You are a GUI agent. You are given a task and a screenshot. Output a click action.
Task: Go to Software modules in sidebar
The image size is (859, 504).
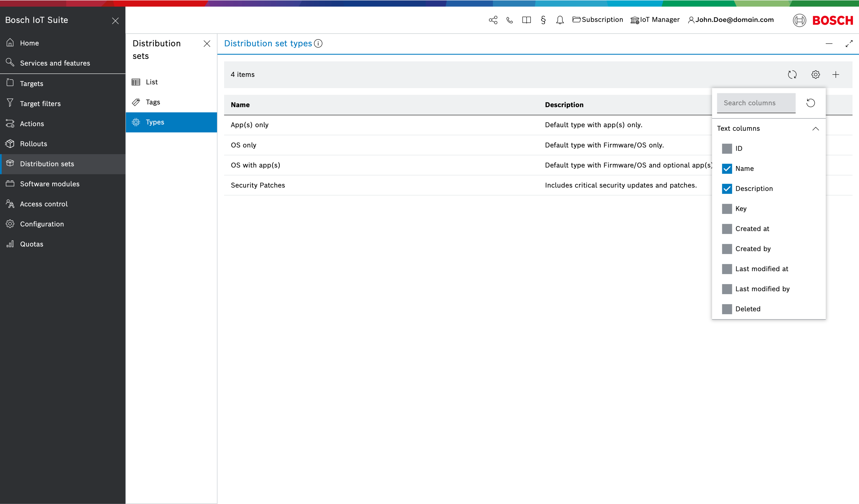tap(50, 184)
